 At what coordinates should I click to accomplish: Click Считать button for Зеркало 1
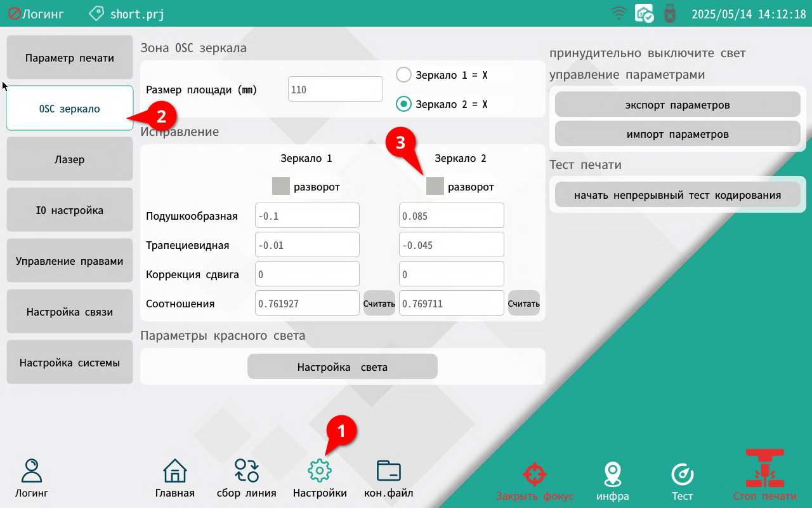(x=379, y=304)
